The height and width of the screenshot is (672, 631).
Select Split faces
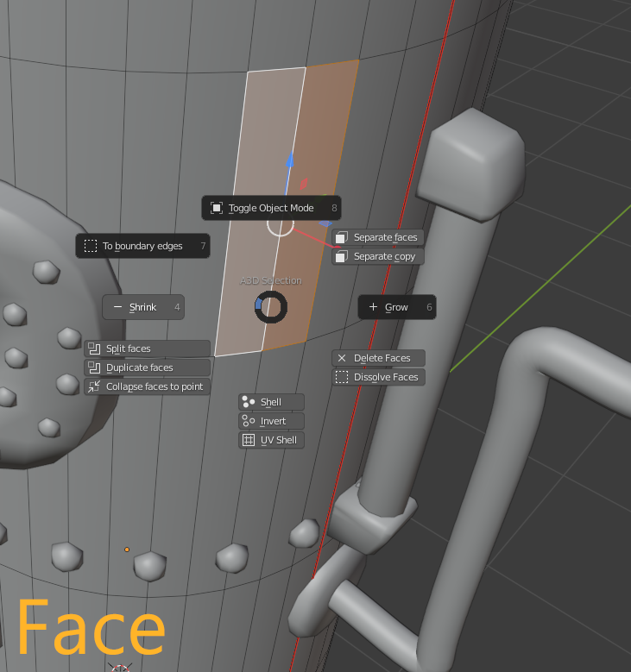(147, 349)
